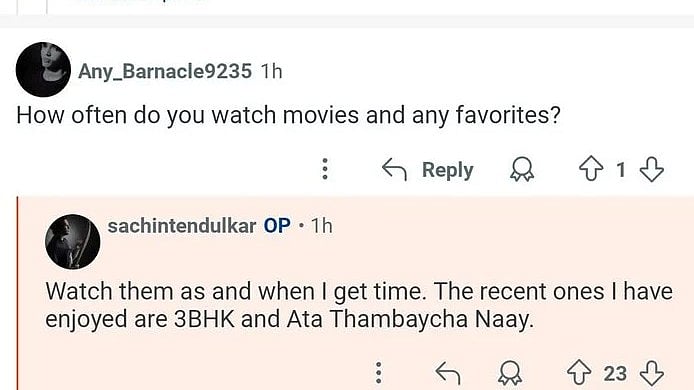The width and height of the screenshot is (694, 390).
Task: Click Reply on the movies question comment
Action: point(447,170)
